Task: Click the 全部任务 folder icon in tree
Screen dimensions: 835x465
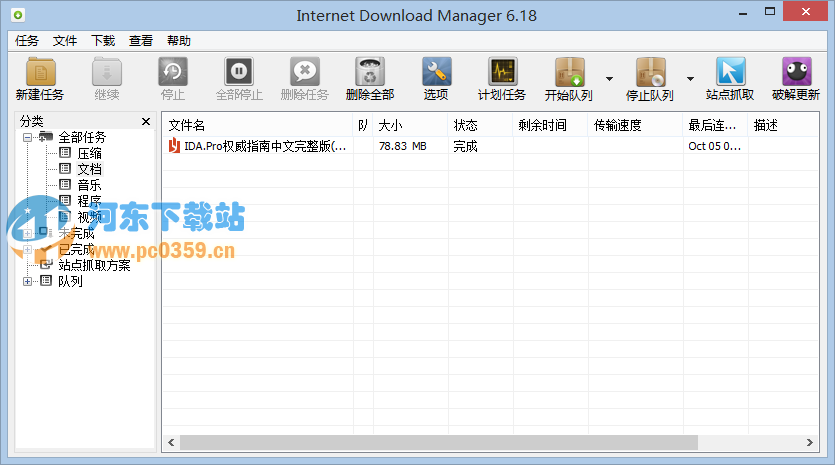Action: (46, 137)
